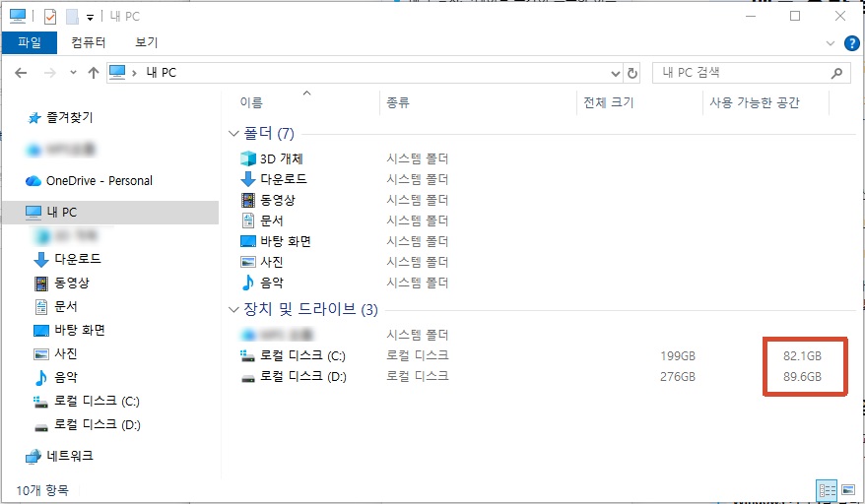
Task: Switch to large icons view in status bar
Action: click(x=847, y=490)
